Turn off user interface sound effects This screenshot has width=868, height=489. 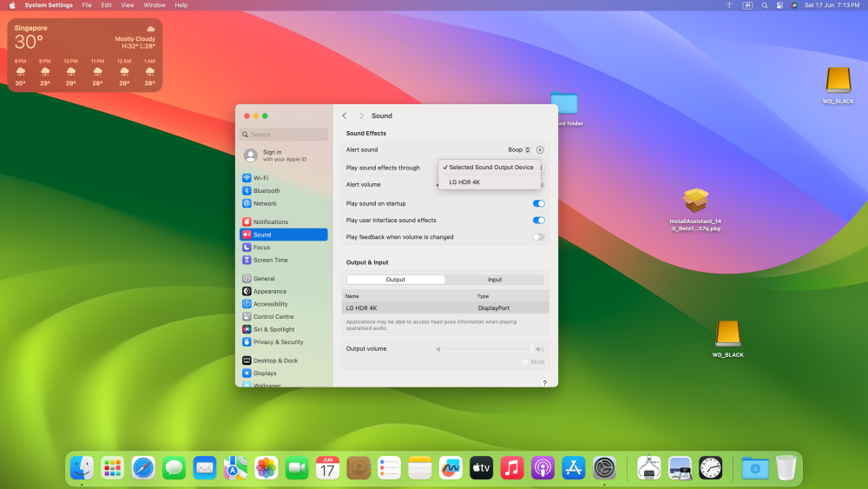point(539,220)
